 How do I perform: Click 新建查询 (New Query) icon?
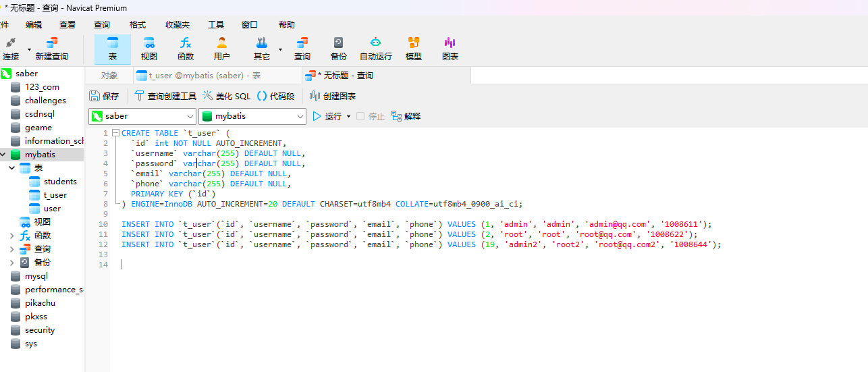click(52, 49)
